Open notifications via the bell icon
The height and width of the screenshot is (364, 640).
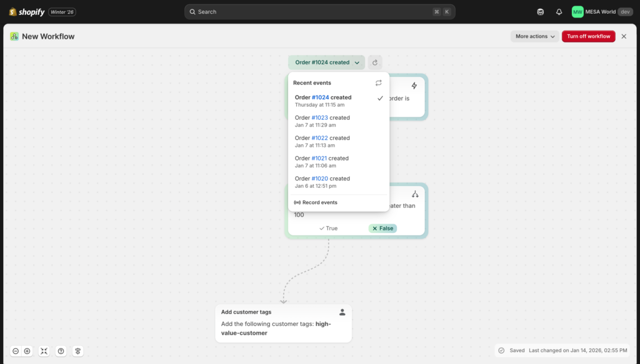pyautogui.click(x=558, y=11)
